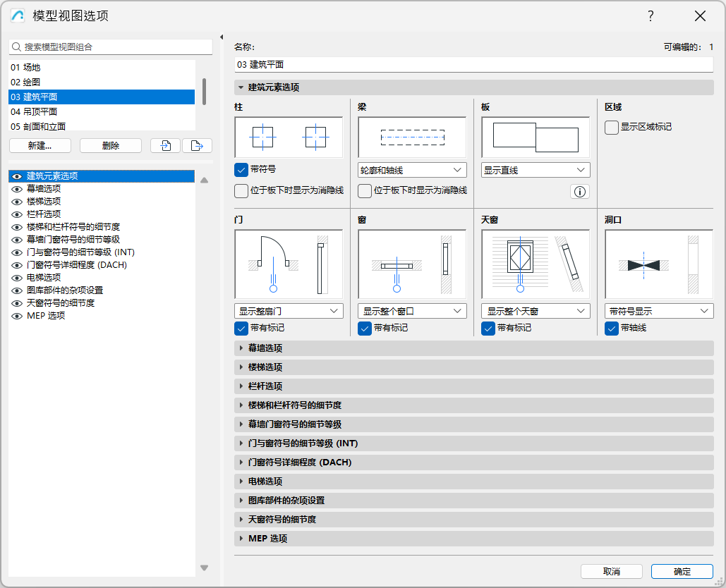Open the 显示整扇门 dropdown
Image resolution: width=726 pixels, height=588 pixels.
click(289, 310)
